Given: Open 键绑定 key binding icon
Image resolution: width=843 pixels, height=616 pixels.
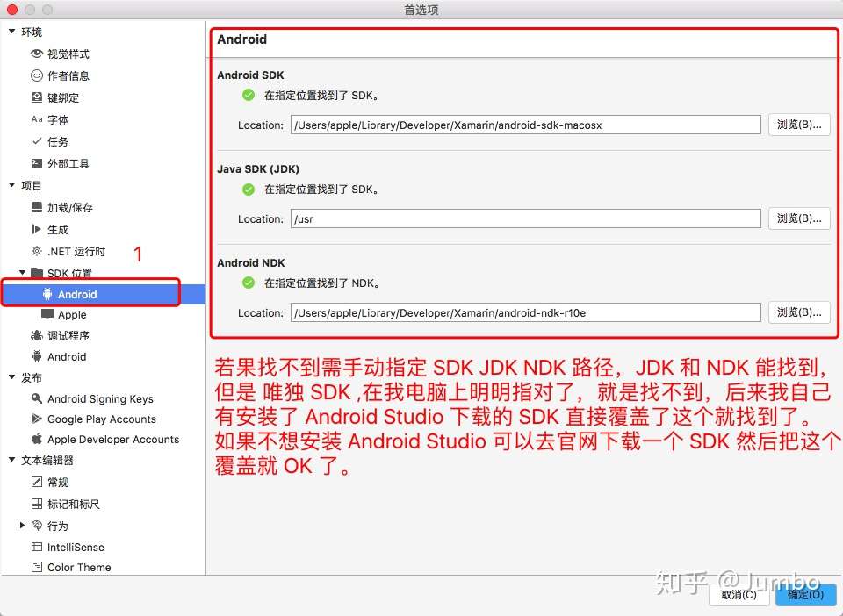Looking at the screenshot, I should point(37,97).
